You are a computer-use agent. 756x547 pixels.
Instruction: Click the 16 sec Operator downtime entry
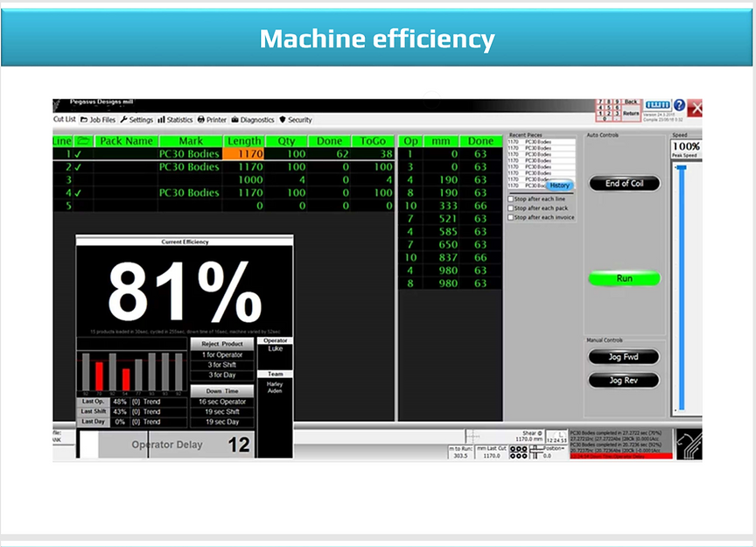(221, 402)
